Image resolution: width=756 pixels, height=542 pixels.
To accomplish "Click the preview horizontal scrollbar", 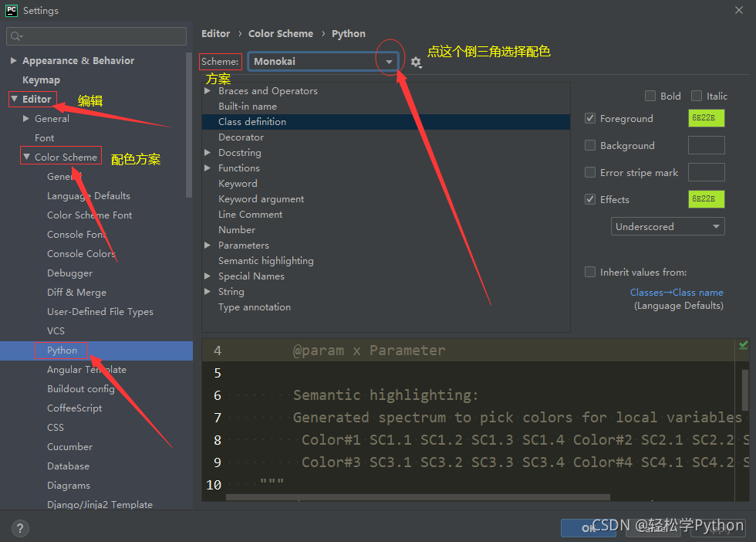I will [417, 497].
